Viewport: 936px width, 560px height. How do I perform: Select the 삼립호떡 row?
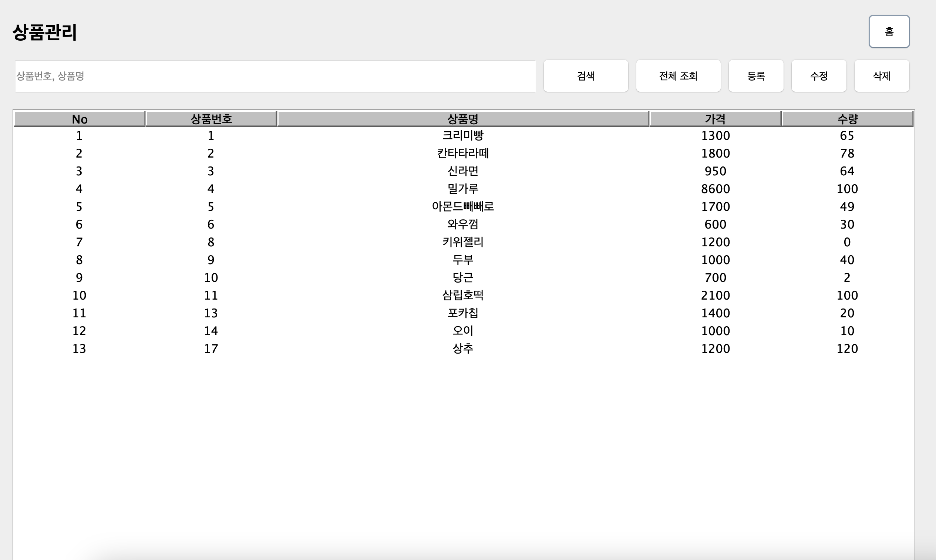463,295
